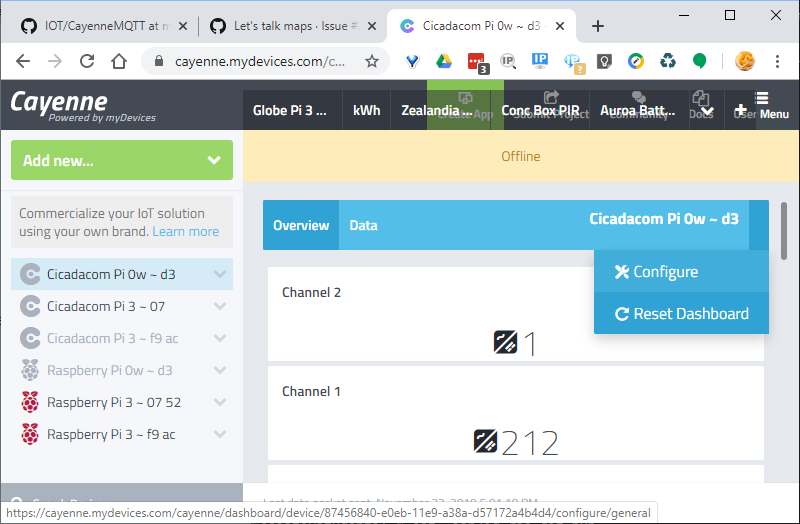Go back in browser history
Screen dimensions: 800x524
pyautogui.click(x=23, y=61)
